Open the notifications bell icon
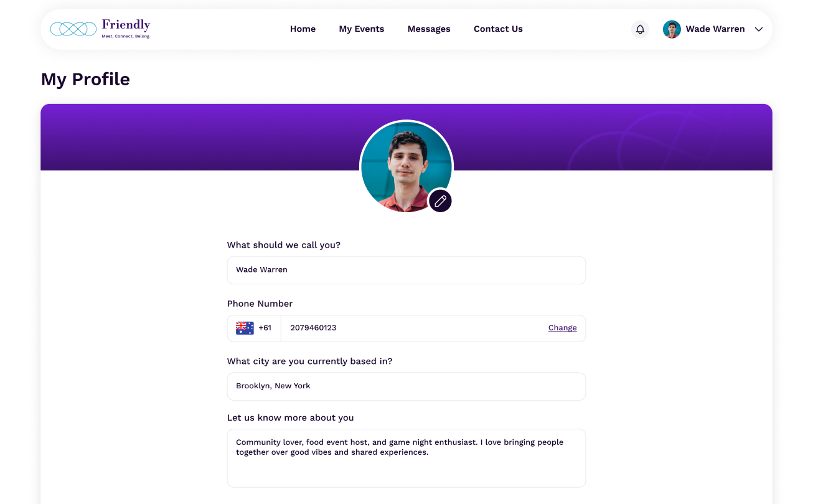 pos(640,29)
